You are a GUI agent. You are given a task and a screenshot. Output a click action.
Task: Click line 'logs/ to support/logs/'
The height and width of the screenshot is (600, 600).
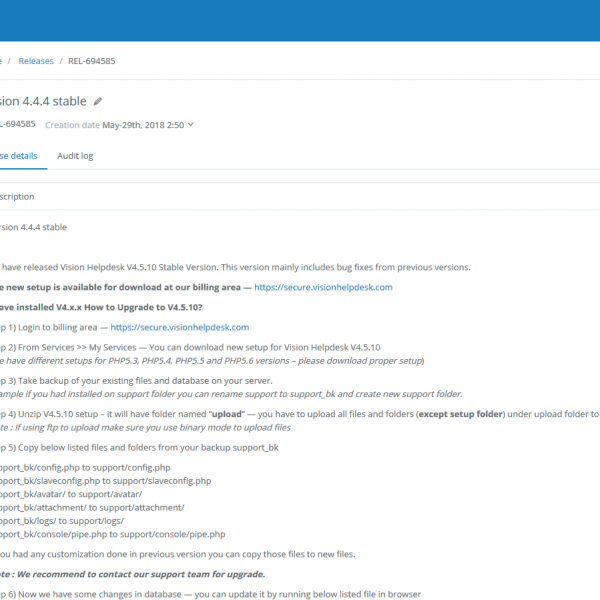(x=62, y=521)
